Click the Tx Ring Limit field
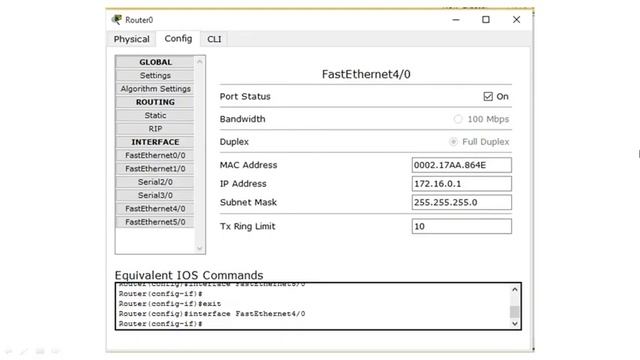This screenshot has height=360, width=640. [461, 226]
